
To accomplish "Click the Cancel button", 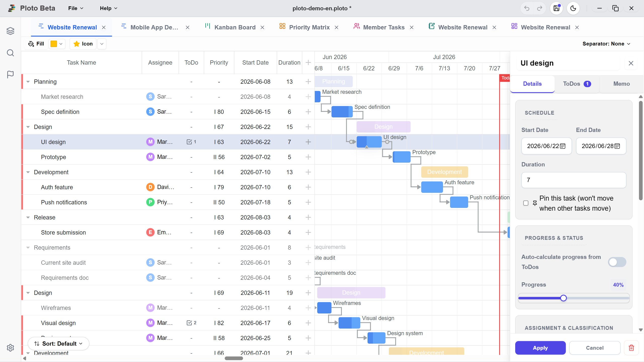I will click(x=594, y=348).
